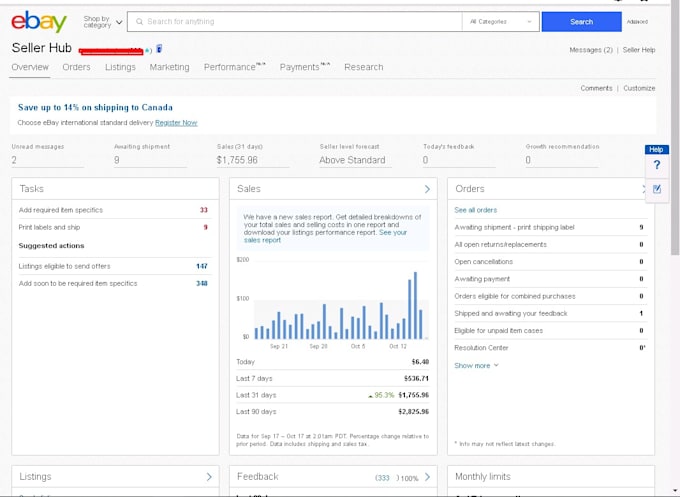Open the Help question mark icon

(657, 165)
